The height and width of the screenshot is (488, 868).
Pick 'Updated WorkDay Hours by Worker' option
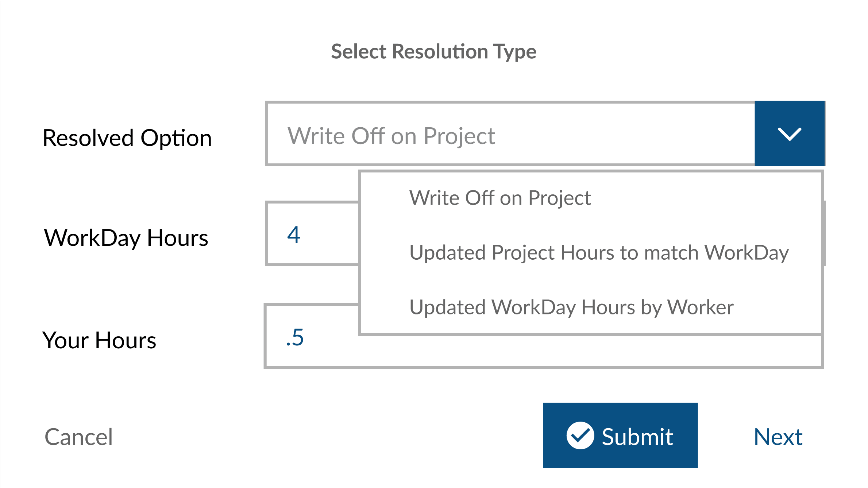(571, 307)
